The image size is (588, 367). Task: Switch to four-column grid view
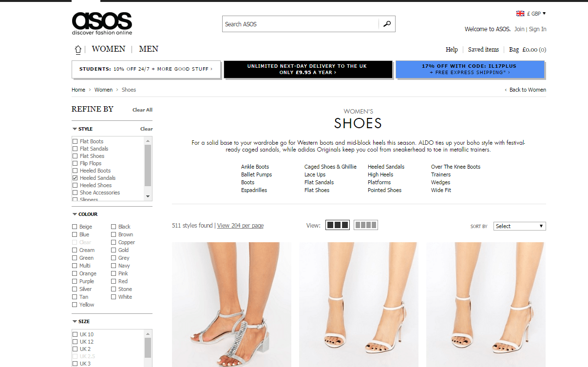coord(366,225)
